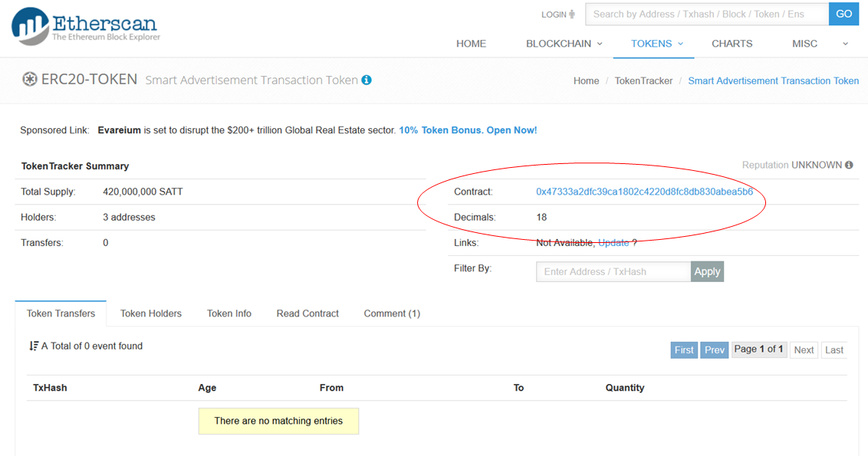
Task: Click the sort icon beside event total
Action: pyautogui.click(x=34, y=346)
